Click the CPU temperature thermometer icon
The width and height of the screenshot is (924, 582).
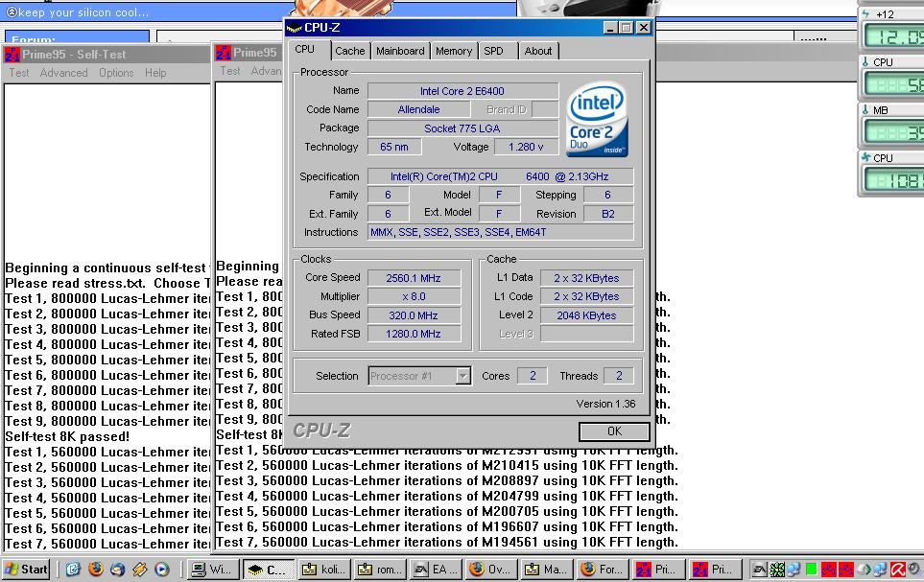[x=865, y=62]
